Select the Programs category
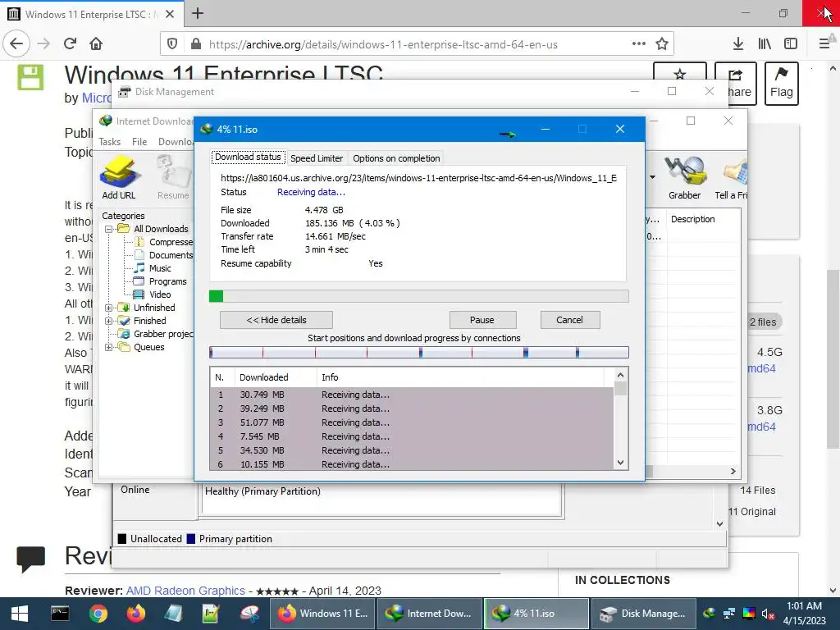Image resolution: width=840 pixels, height=630 pixels. click(x=167, y=282)
